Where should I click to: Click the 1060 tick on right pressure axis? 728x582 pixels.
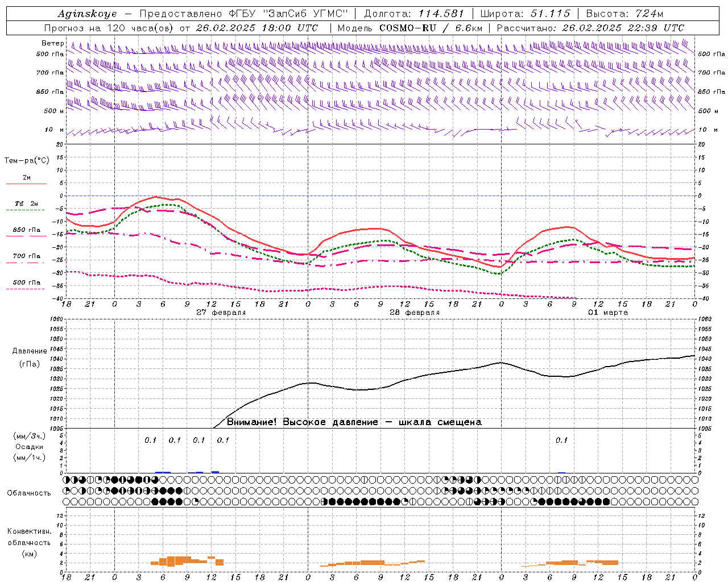point(705,319)
